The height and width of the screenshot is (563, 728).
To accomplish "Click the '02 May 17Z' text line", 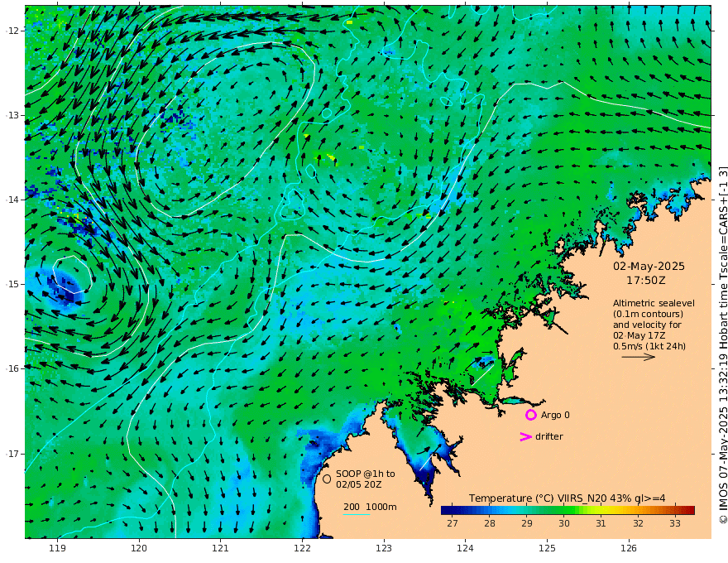I will tap(639, 335).
